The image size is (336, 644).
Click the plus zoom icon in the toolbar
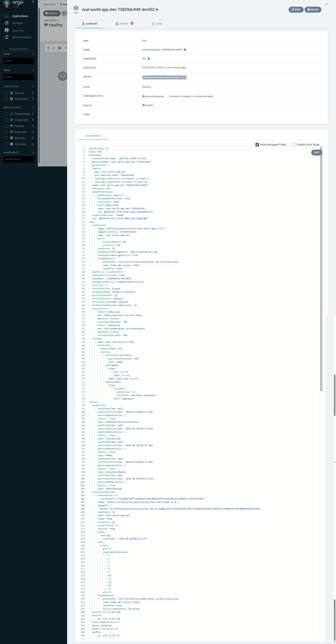point(66,48)
